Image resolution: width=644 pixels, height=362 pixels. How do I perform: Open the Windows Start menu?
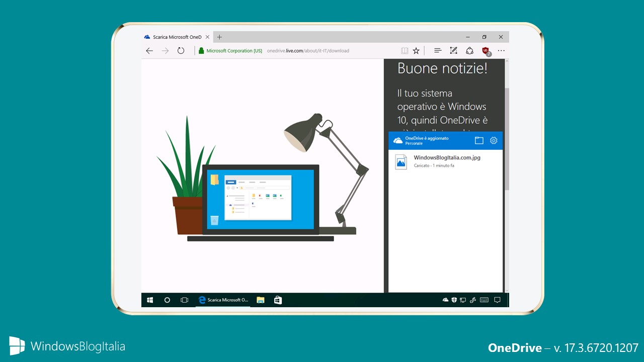point(150,300)
